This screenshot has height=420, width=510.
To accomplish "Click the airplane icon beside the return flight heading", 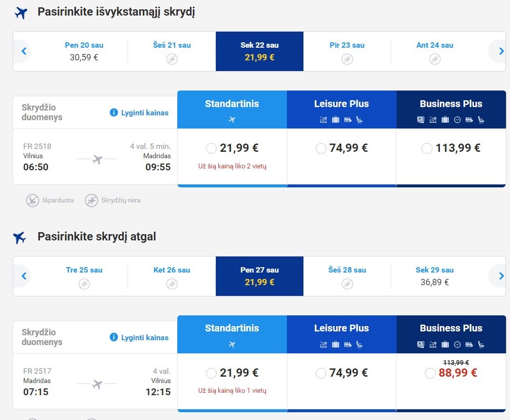I will 19,237.
